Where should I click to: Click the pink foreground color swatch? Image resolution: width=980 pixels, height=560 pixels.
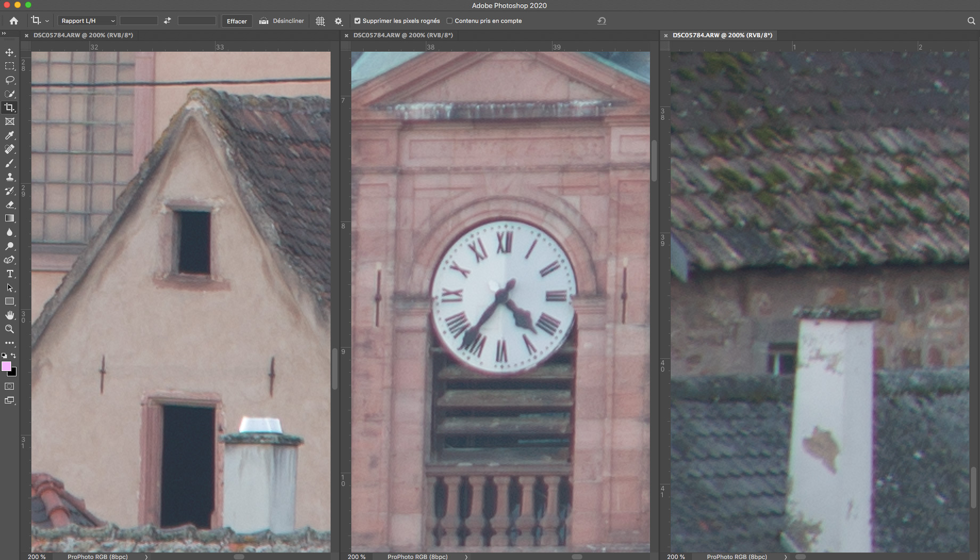6,366
